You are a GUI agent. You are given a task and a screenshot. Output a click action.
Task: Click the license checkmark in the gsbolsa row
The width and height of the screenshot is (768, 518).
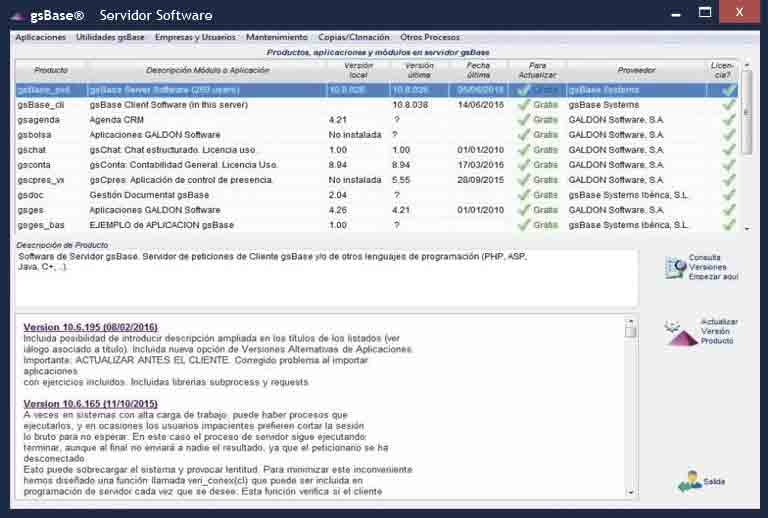tap(728, 135)
